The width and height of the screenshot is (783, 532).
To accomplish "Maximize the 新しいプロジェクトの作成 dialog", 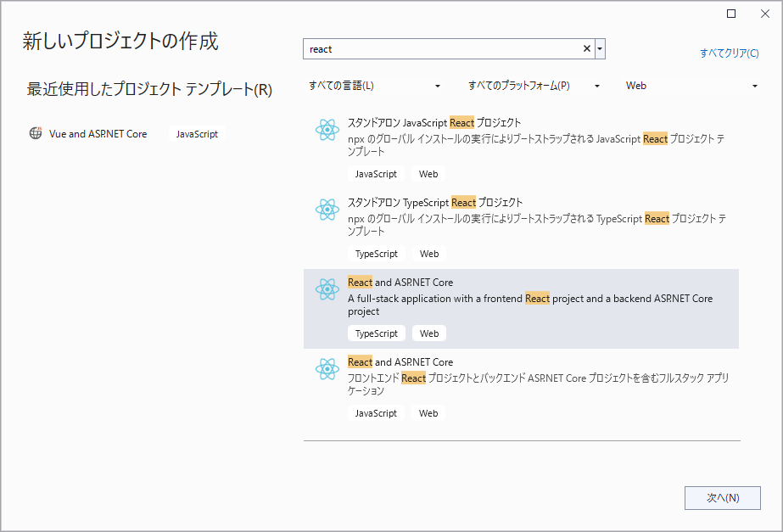I will 731,14.
